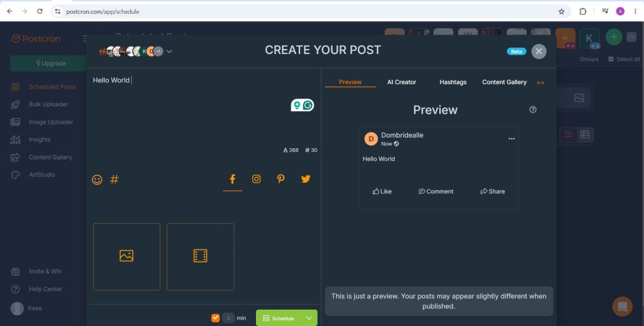Select the Facebook network icon
644x326 pixels.
point(233,179)
